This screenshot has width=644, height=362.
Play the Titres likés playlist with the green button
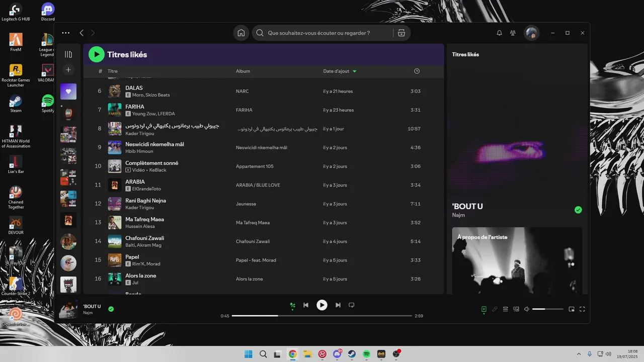[x=97, y=54]
